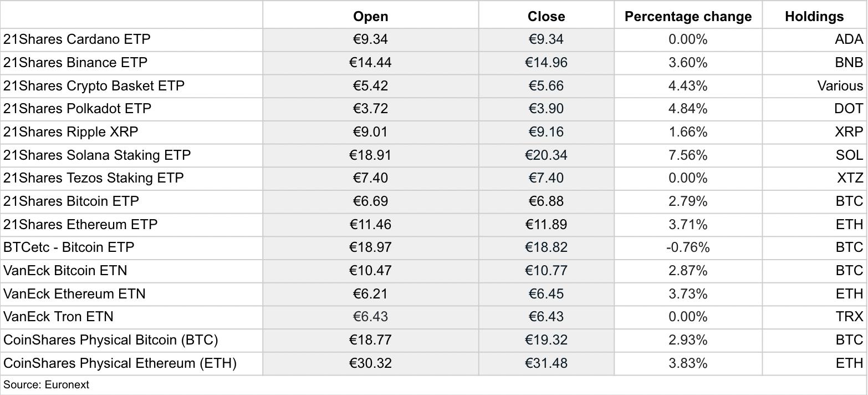Select the €14.44 open price for Binance
Image resolution: width=868 pixels, height=395 pixels.
pyautogui.click(x=370, y=63)
